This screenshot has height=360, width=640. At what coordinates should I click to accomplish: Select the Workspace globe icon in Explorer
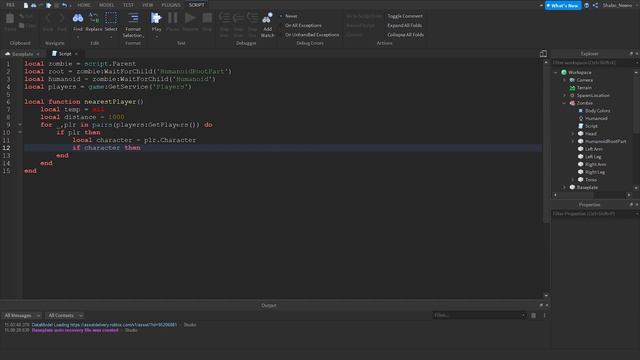(x=564, y=72)
